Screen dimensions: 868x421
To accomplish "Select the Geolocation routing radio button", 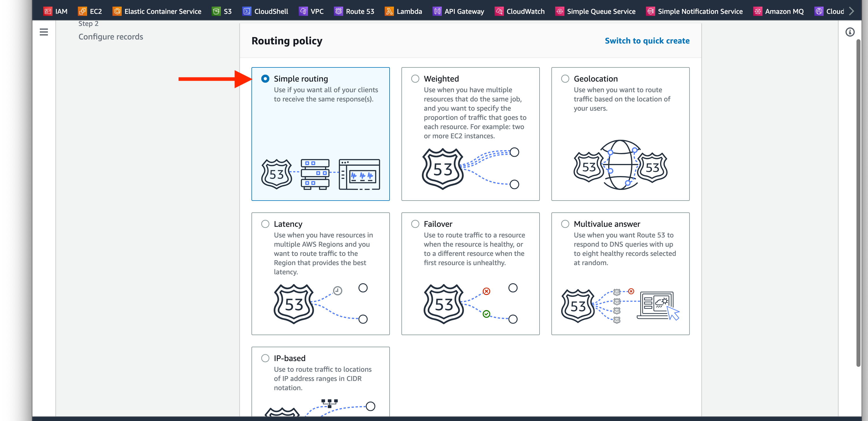I will 565,78.
